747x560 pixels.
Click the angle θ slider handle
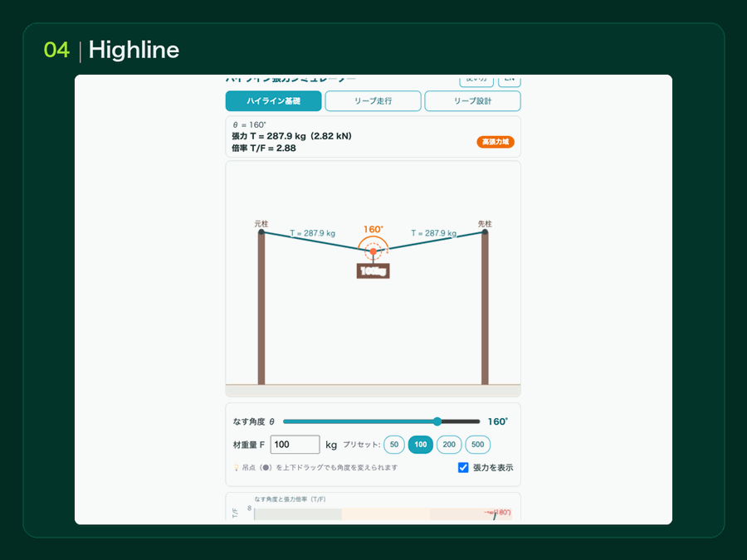tap(437, 421)
